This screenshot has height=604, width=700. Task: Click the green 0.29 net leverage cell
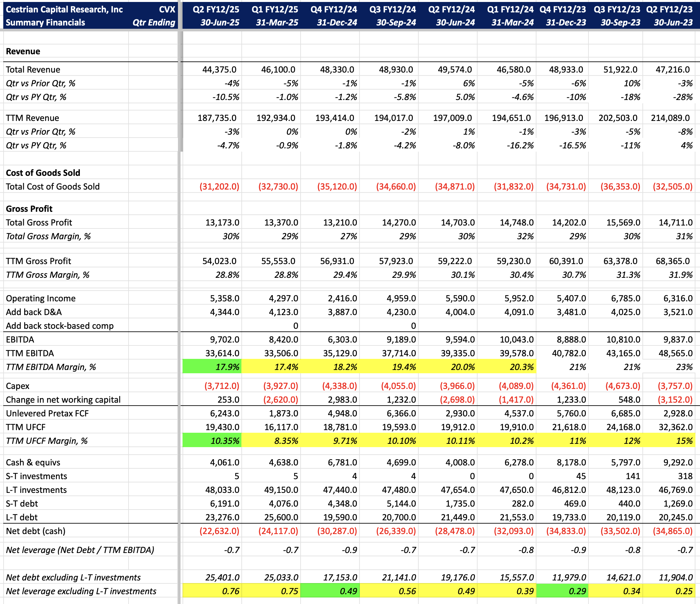point(563,591)
